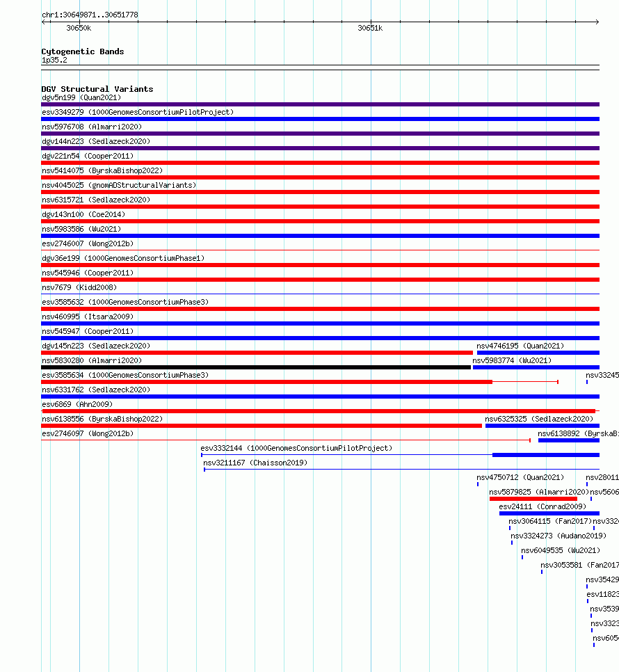The image size is (619, 672).
Task: Select nsv5983586 (Wu2021) label
Action: 81,229
